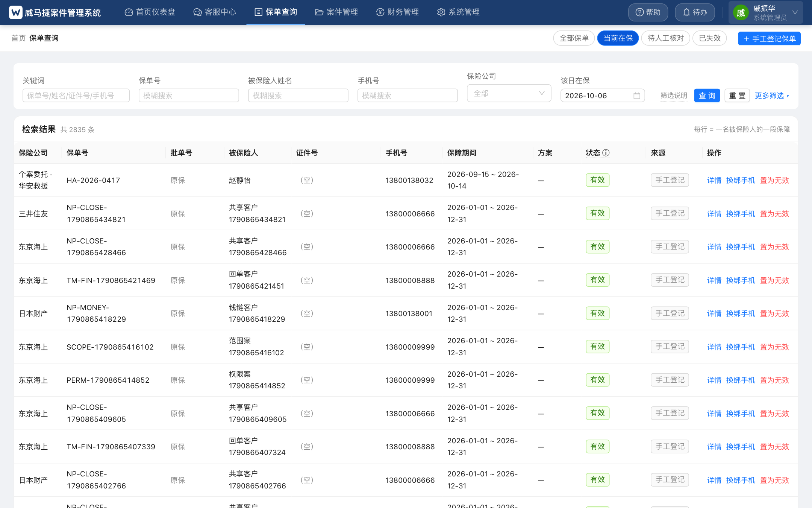812x508 pixels.
Task: Click 手工登记 tag in 三井住友 row
Action: pyautogui.click(x=670, y=213)
